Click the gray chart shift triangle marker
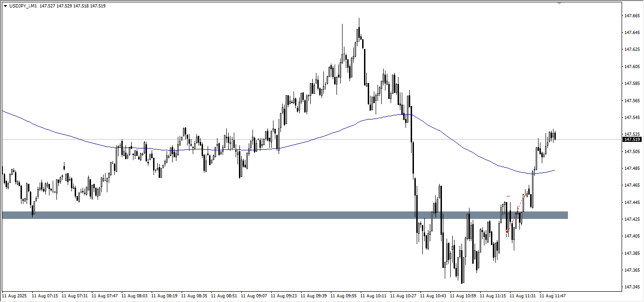The image size is (644, 302). [x=560, y=3]
